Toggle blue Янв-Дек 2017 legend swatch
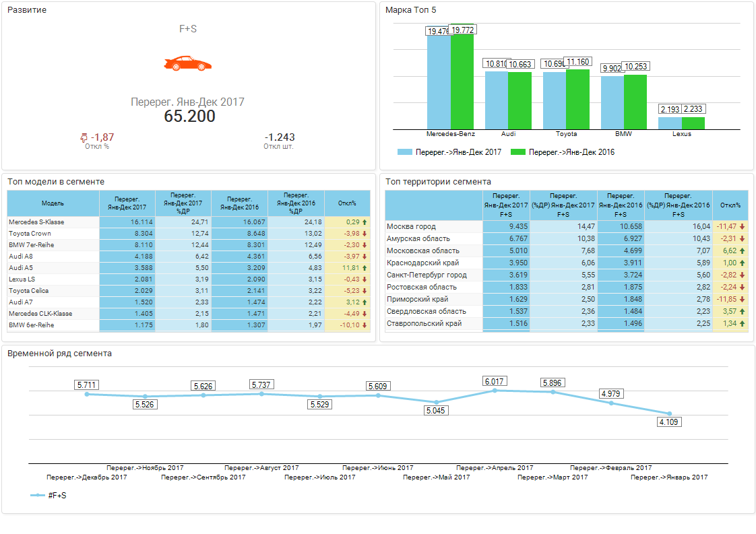This screenshot has height=534, width=756. [404, 153]
